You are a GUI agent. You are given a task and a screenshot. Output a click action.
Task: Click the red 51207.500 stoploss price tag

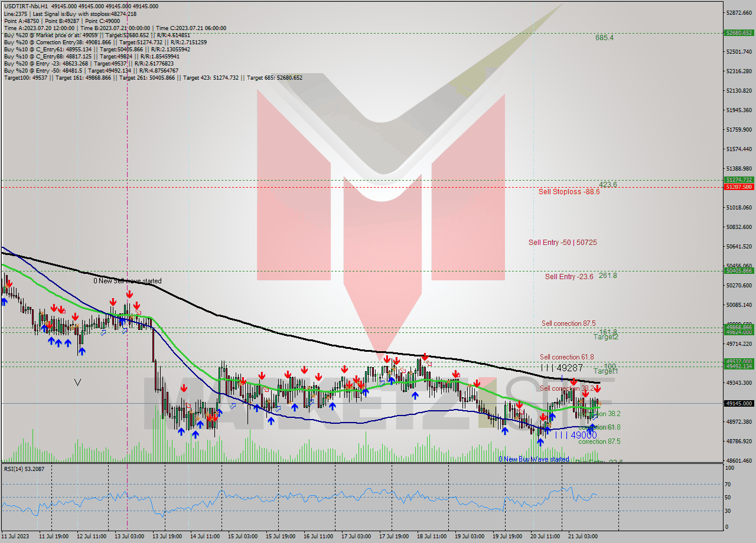pyautogui.click(x=739, y=187)
